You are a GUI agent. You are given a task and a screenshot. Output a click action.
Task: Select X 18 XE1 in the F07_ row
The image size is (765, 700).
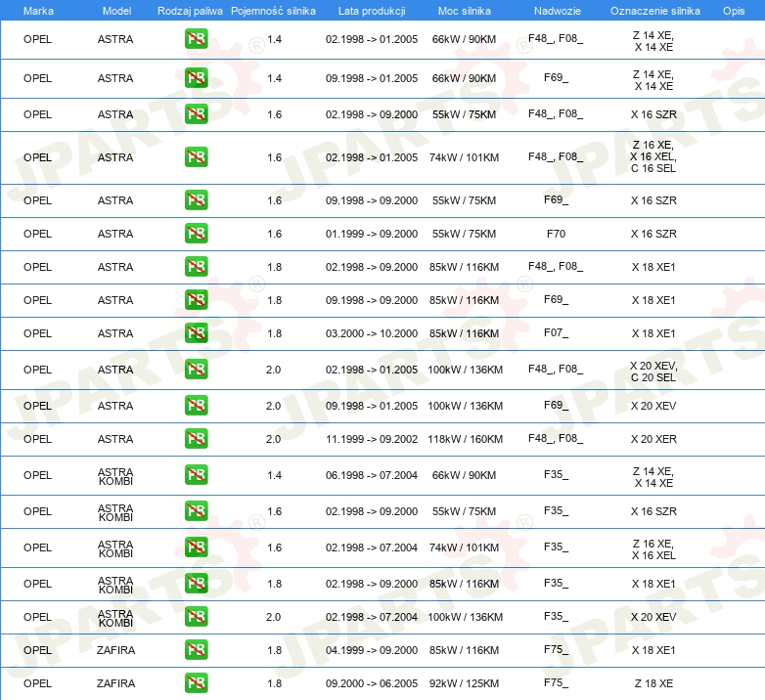[653, 333]
